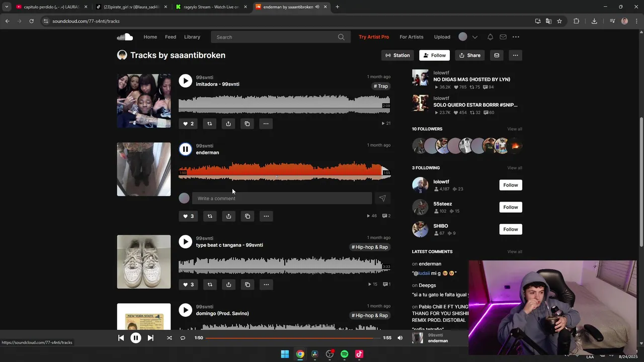
Task: Seek within the imitadora waveform
Action: tap(284, 104)
